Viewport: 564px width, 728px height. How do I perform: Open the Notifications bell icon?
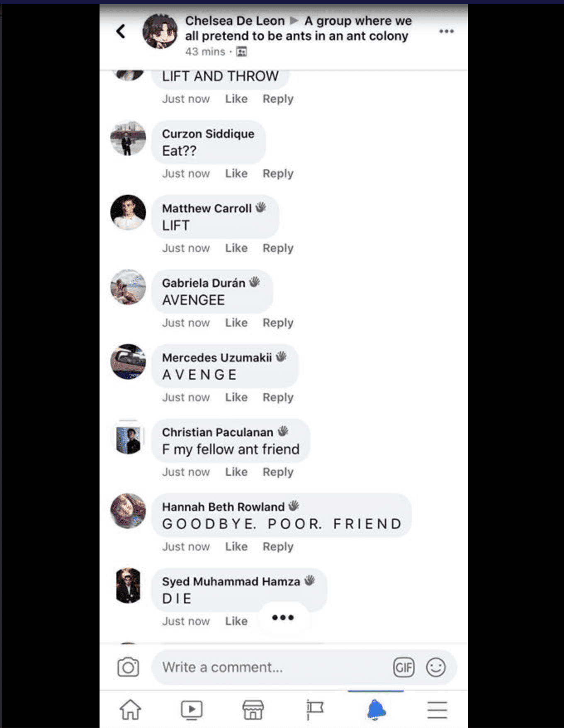tap(376, 709)
